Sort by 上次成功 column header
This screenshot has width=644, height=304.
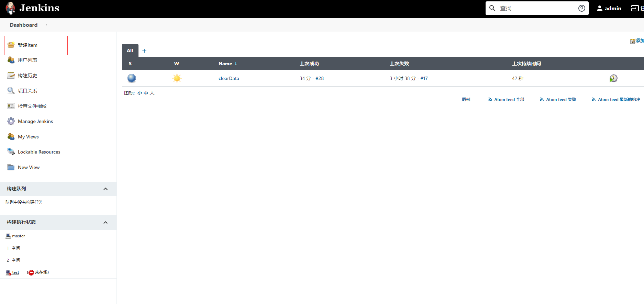tap(309, 64)
